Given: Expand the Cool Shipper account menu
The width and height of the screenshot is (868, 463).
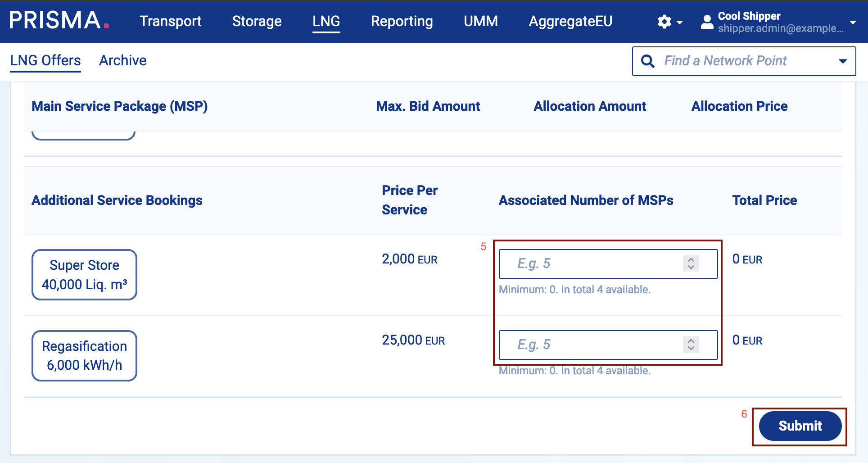Looking at the screenshot, I should [x=852, y=22].
